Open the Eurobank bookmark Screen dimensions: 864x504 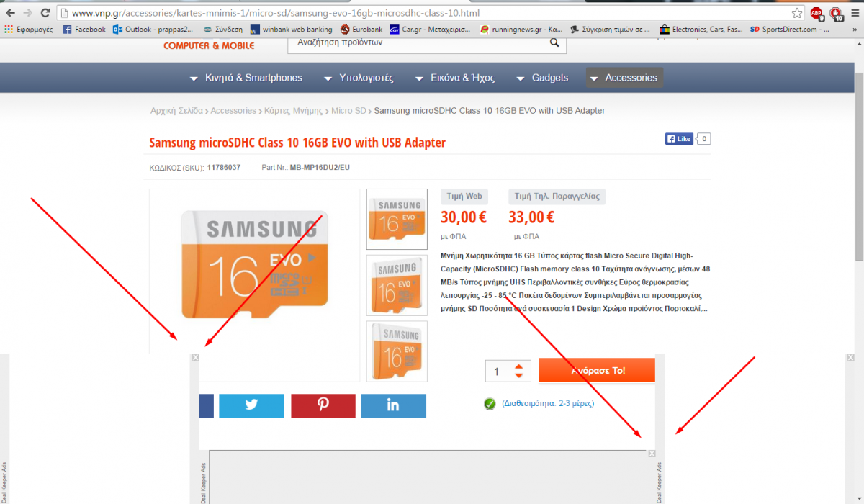(x=361, y=30)
